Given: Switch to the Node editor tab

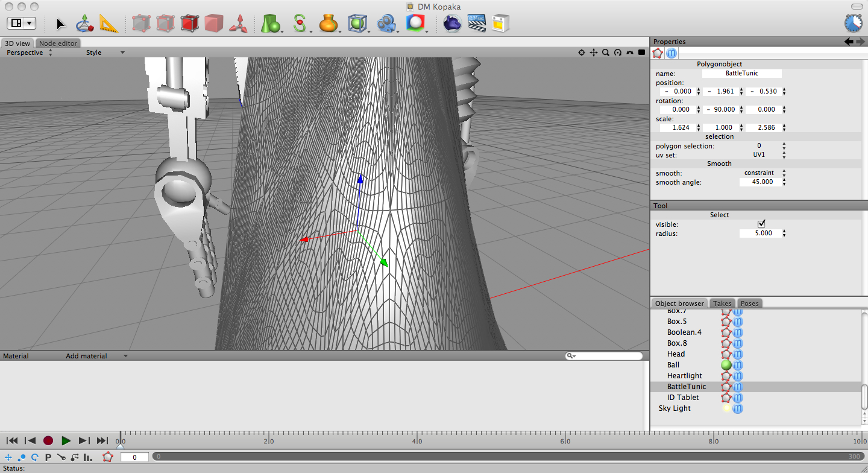Looking at the screenshot, I should coord(58,43).
